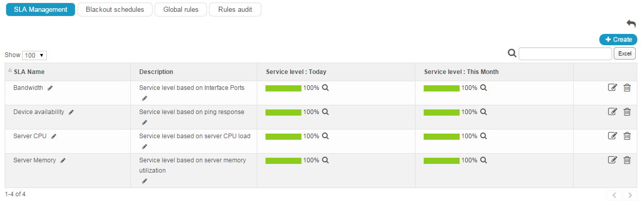Open details for Device availability This Month level
This screenshot has height=205, width=644.
[x=483, y=112]
